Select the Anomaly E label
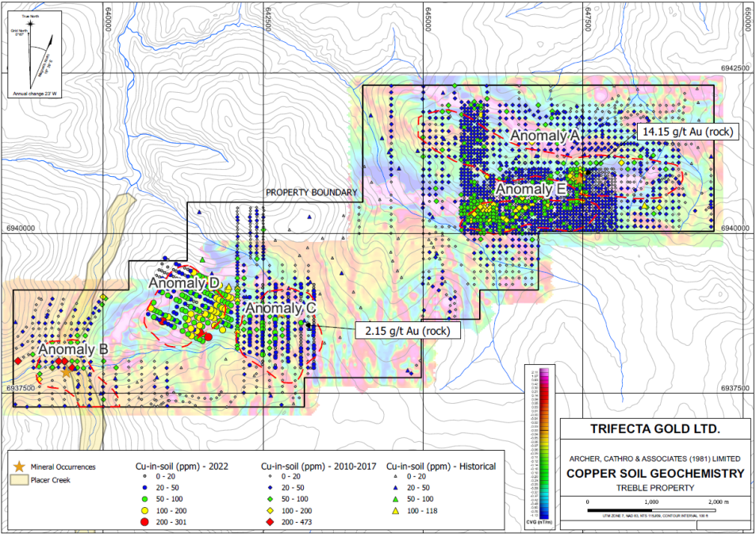 [531, 190]
